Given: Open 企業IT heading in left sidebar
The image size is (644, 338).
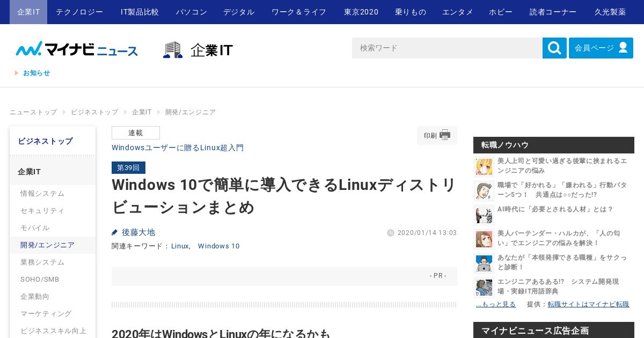Looking at the screenshot, I should [53, 172].
